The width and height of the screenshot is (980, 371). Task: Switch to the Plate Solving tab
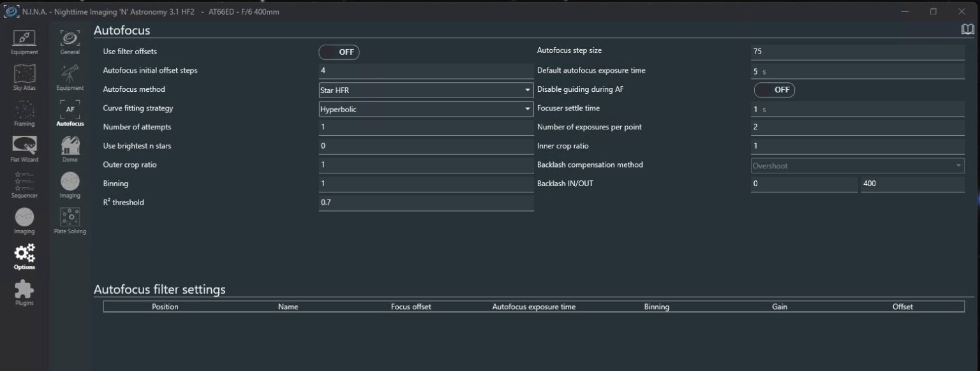[x=70, y=221]
